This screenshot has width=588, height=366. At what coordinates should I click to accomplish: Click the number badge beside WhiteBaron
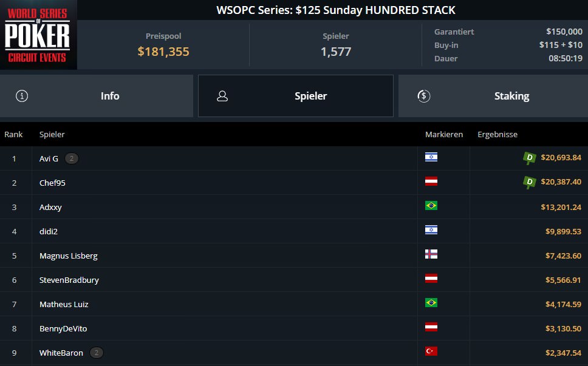[x=97, y=353]
